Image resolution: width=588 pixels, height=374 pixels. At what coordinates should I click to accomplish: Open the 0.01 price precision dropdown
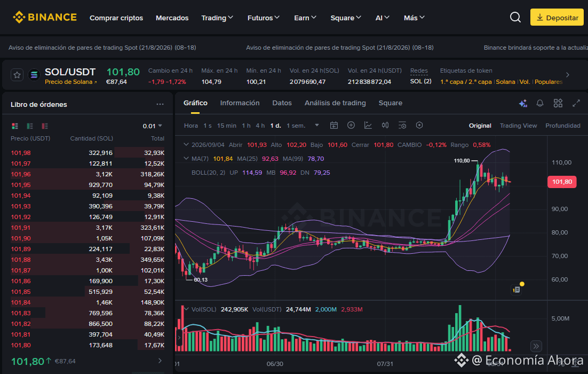tap(152, 126)
